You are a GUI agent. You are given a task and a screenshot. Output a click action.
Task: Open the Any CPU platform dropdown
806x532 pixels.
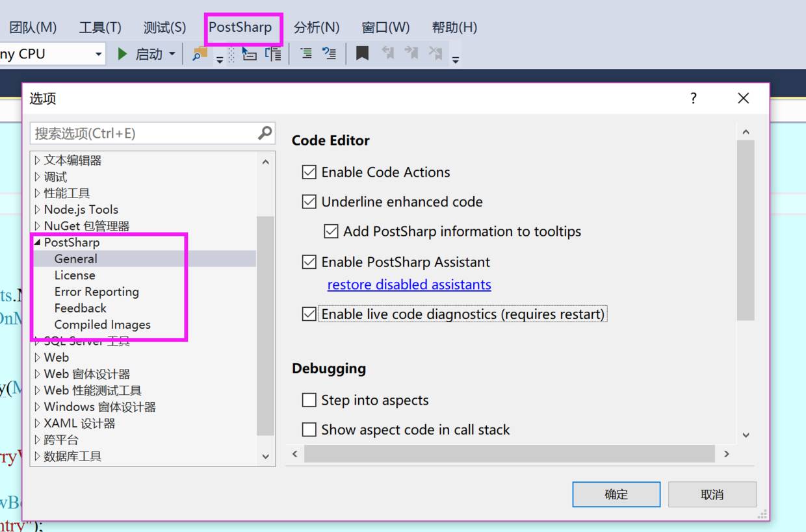pyautogui.click(x=99, y=55)
